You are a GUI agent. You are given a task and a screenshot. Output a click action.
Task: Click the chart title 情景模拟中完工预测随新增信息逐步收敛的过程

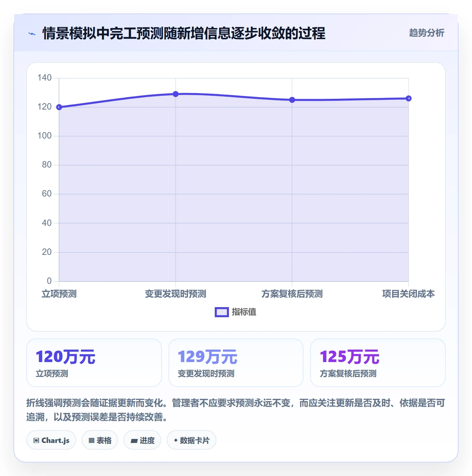point(184,33)
